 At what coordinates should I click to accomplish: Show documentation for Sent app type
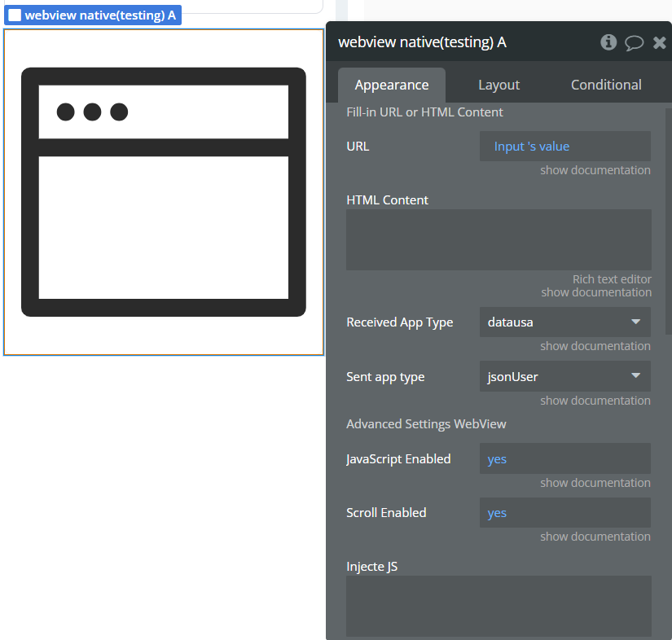(x=595, y=401)
